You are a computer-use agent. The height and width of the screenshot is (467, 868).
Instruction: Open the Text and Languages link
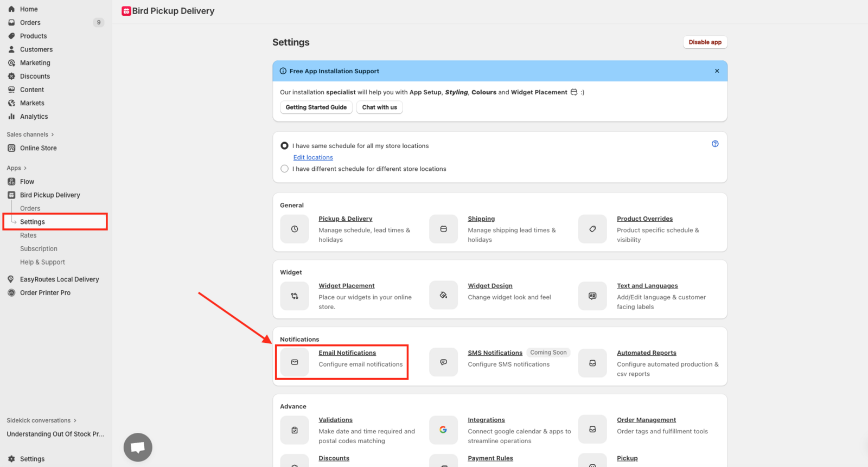[x=647, y=286]
